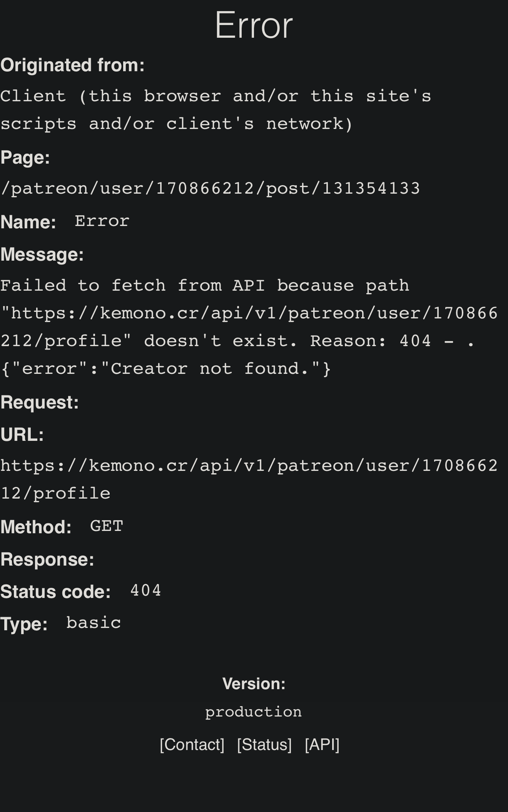Click the 'production' version value
Image resolution: width=508 pixels, height=812 pixels.
point(254,712)
